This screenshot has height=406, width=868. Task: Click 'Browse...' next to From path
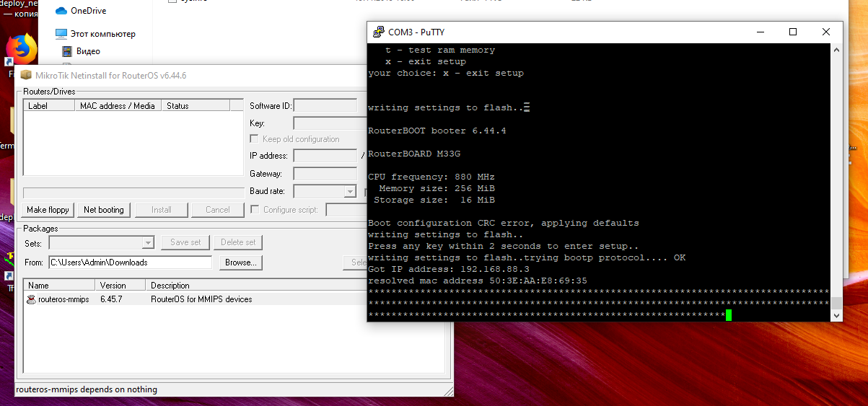pyautogui.click(x=241, y=262)
